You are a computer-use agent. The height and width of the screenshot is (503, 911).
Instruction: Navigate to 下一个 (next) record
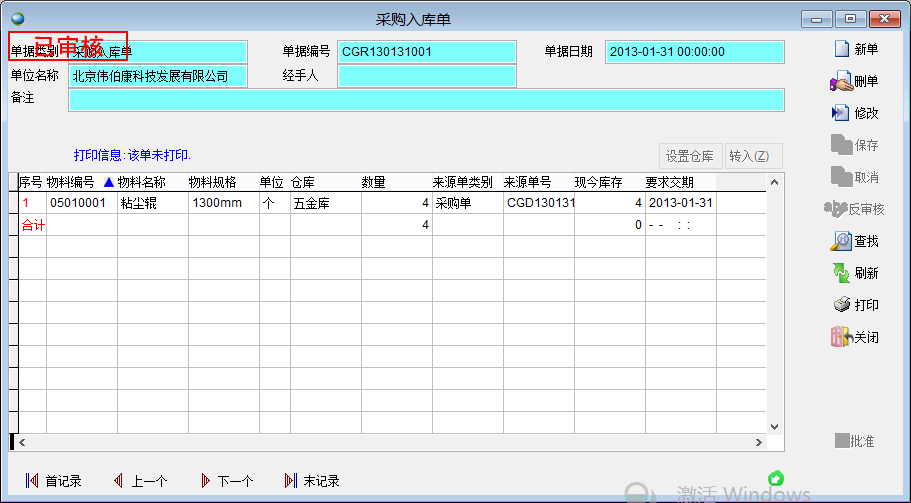coord(205,481)
